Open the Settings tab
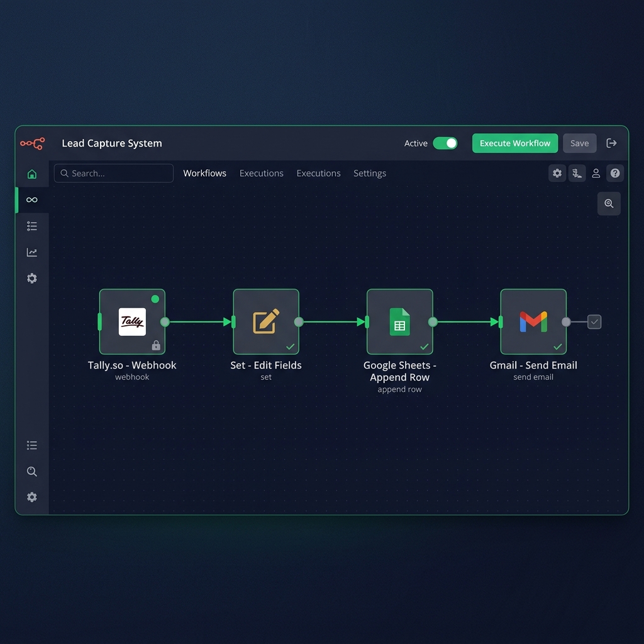The image size is (644, 644). click(370, 174)
